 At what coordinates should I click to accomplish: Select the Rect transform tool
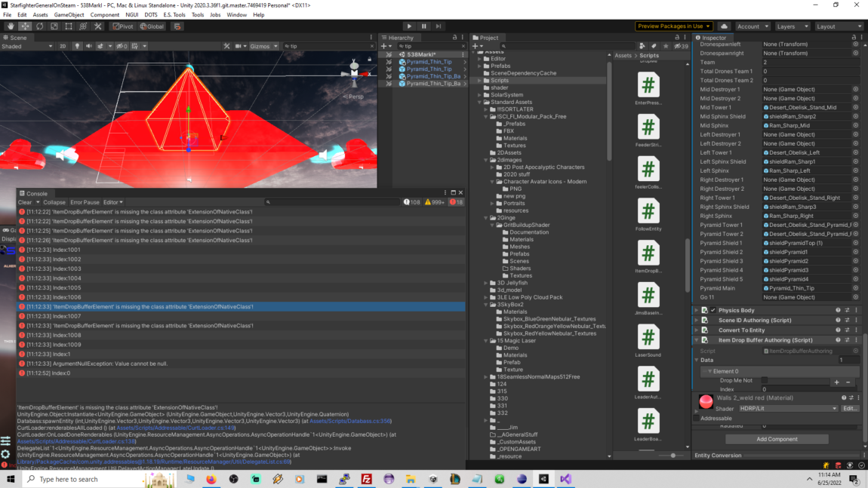coord(69,26)
